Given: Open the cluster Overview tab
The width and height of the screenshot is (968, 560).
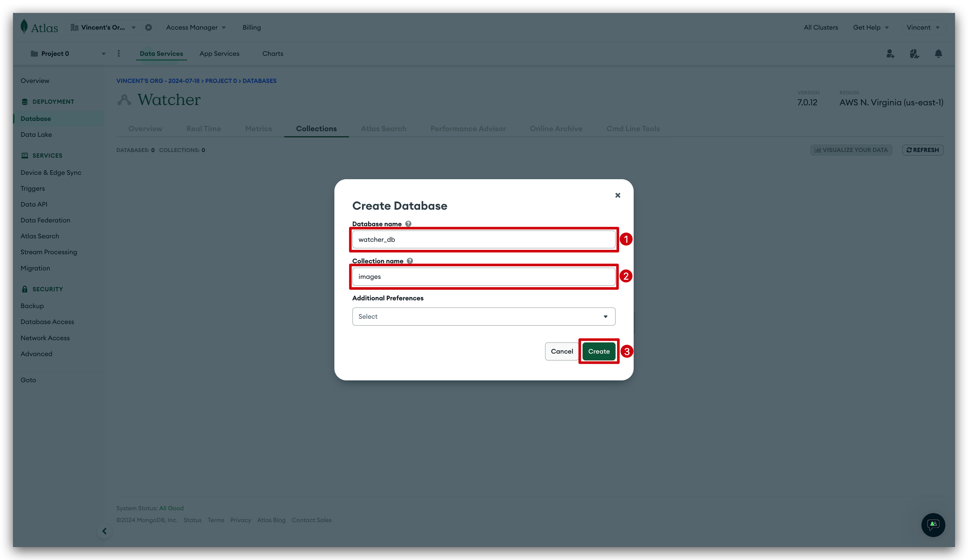Looking at the screenshot, I should 145,129.
